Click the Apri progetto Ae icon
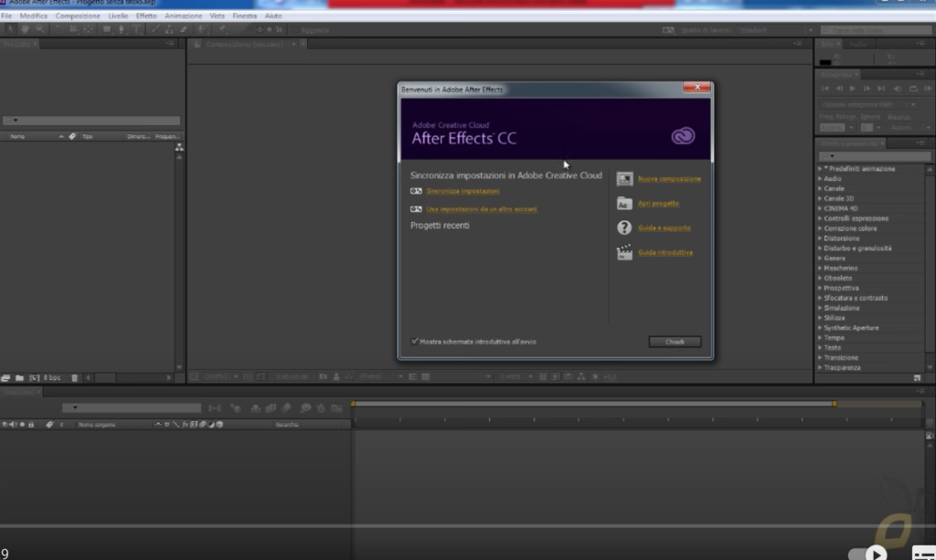Screen dimensions: 936x560 [624, 204]
